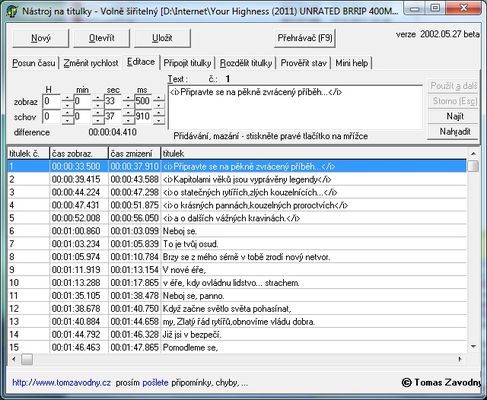This screenshot has width=487, height=400.
Task: Switch to Prověřit stav tab
Action: coord(303,63)
